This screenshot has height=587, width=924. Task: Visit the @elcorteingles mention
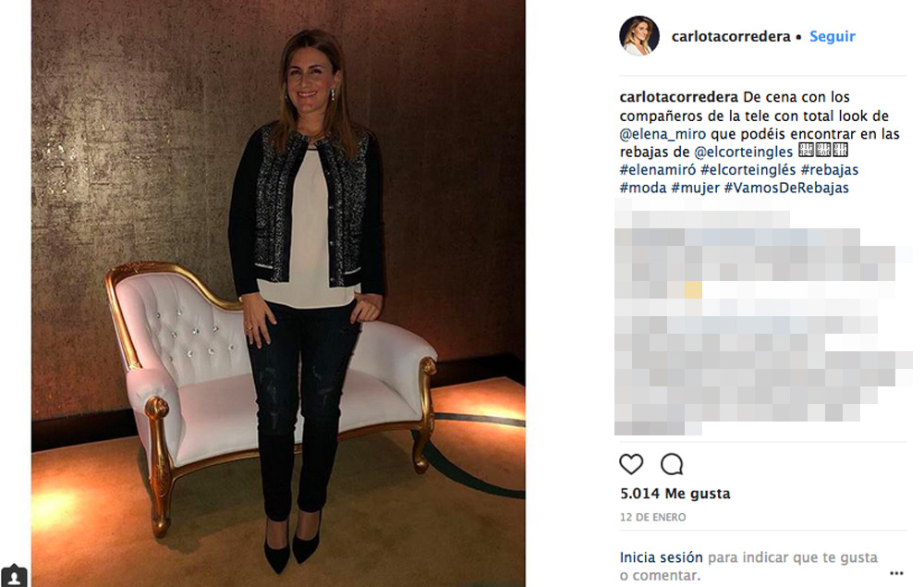(744, 152)
